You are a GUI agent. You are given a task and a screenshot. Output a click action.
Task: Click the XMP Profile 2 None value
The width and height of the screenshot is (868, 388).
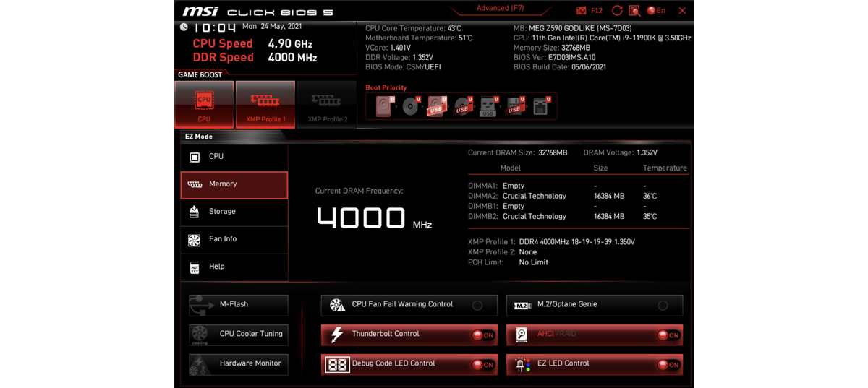click(528, 252)
